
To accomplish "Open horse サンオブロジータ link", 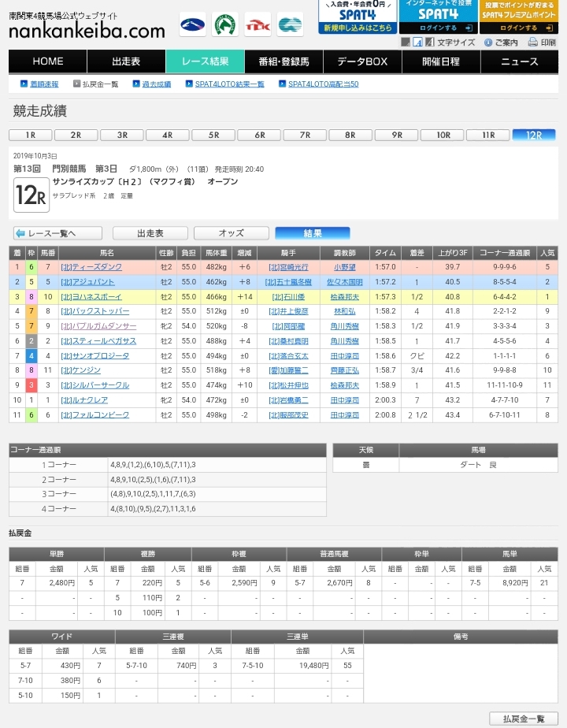I will (x=95, y=355).
